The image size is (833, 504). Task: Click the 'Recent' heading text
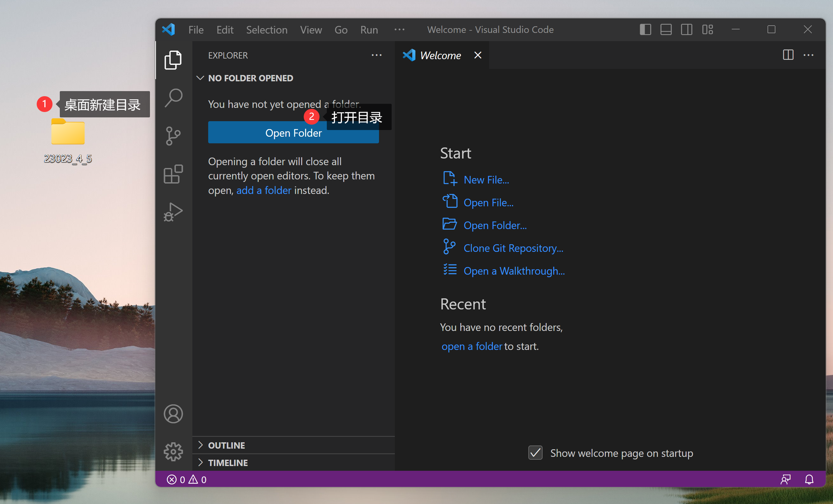click(x=463, y=304)
